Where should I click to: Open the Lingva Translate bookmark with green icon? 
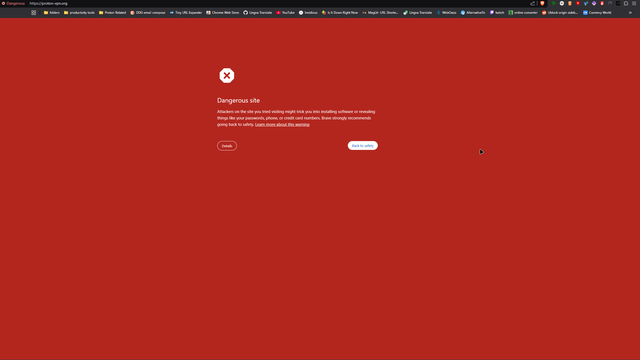tap(418, 13)
